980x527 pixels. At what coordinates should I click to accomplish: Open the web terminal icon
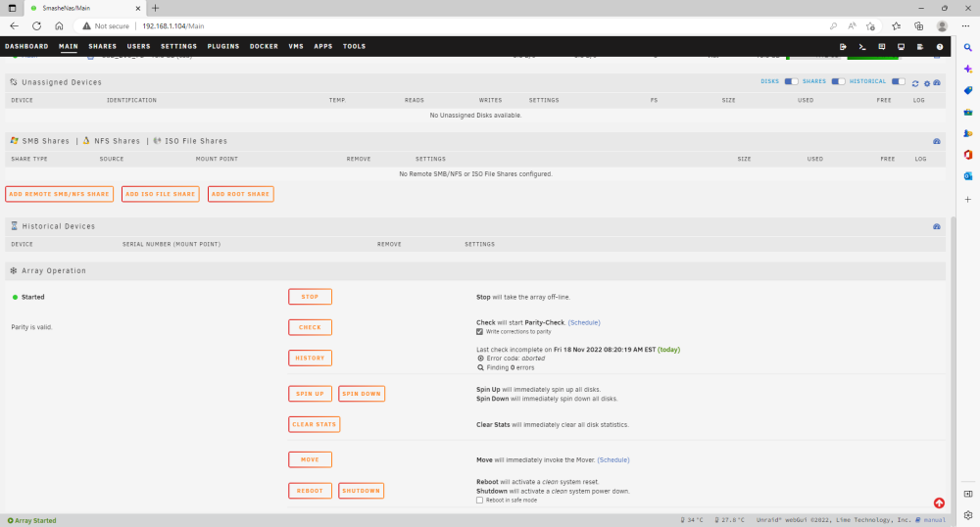click(x=861, y=47)
